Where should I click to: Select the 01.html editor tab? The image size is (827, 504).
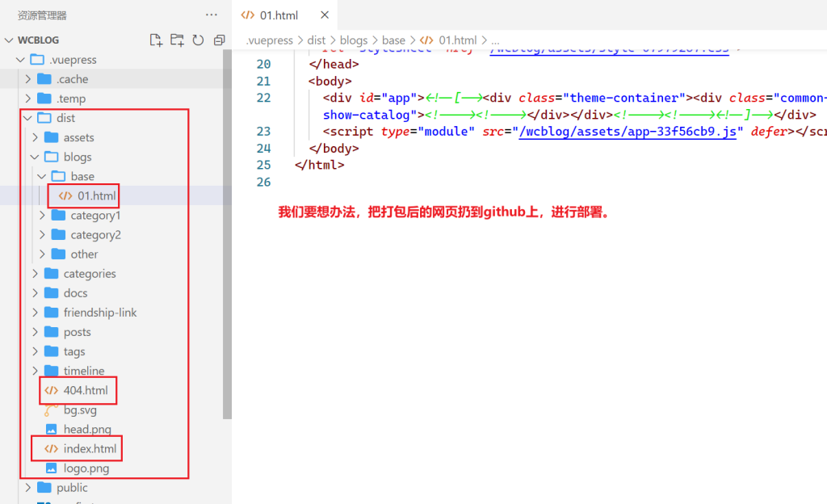click(285, 15)
